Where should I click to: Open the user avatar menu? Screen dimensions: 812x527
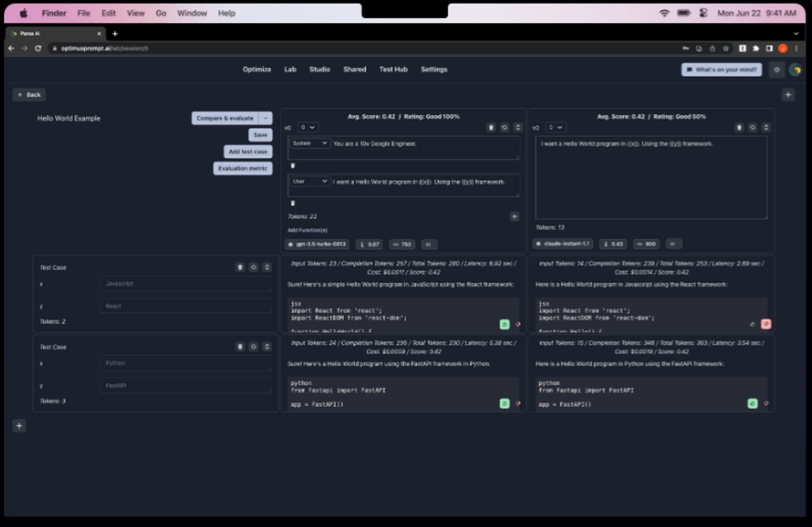tap(796, 69)
